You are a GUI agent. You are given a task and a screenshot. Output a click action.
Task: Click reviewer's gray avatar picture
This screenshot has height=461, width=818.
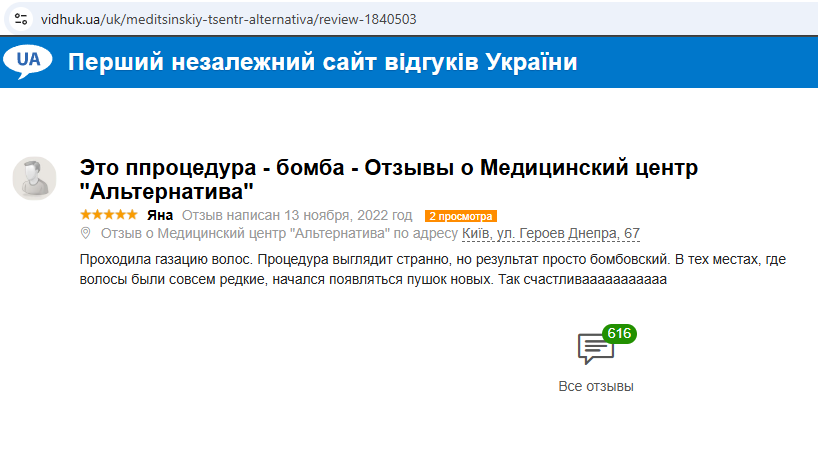[x=34, y=178]
